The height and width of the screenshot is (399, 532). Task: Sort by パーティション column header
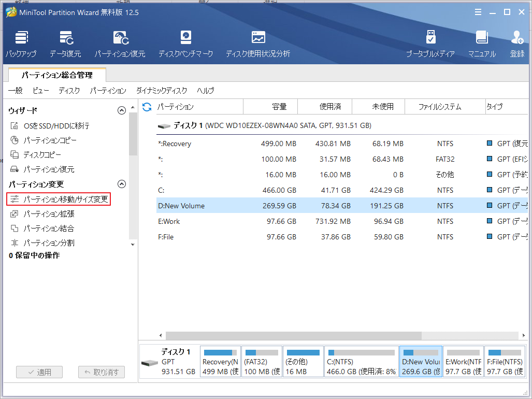click(199, 107)
